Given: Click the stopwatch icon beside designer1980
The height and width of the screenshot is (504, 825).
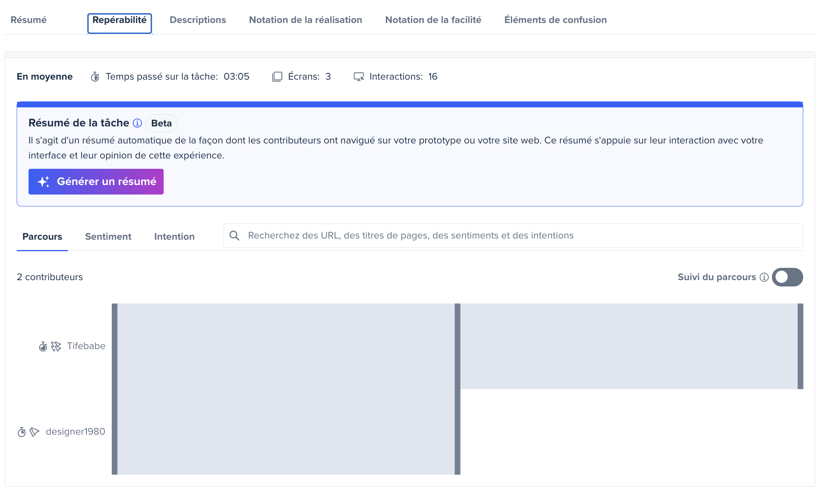Looking at the screenshot, I should [22, 432].
